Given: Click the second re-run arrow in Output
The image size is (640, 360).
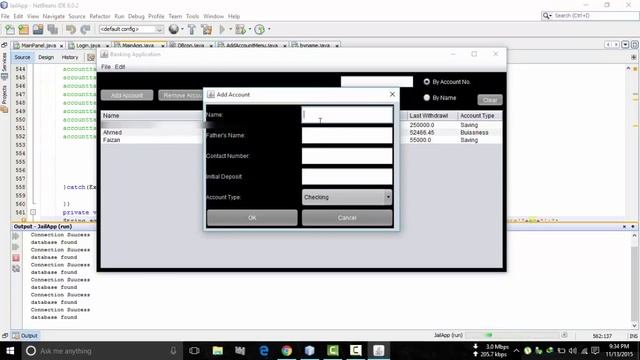Looking at the screenshot, I should (16, 247).
